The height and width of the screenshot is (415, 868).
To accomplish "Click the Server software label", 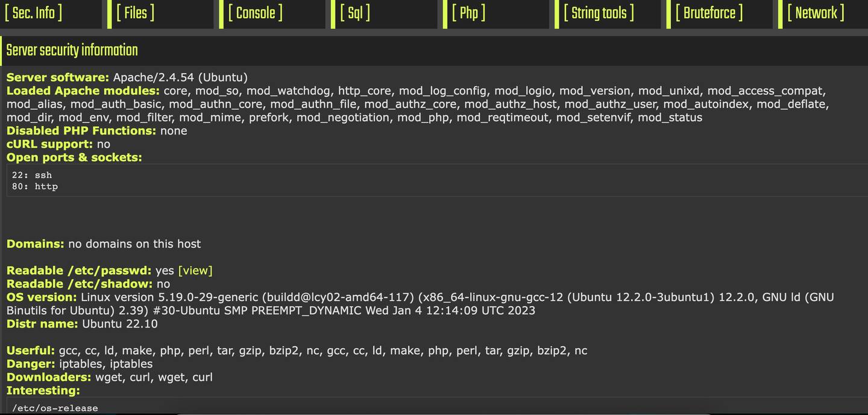I will click(x=58, y=77).
